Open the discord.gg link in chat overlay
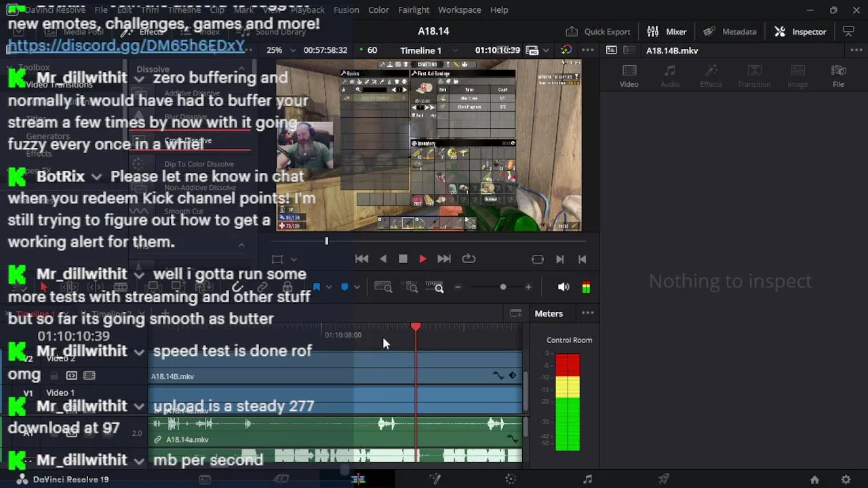868x488 pixels. tap(125, 46)
